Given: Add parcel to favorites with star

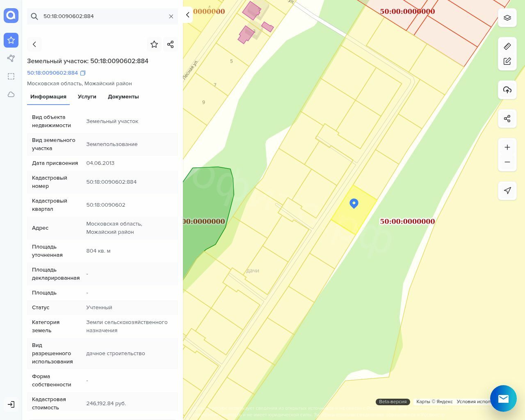Looking at the screenshot, I should 154,44.
